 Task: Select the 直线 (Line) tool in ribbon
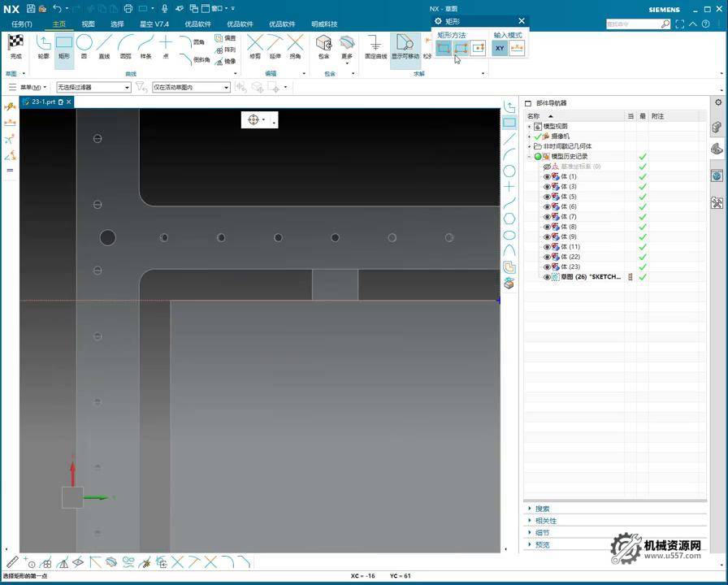[104, 46]
